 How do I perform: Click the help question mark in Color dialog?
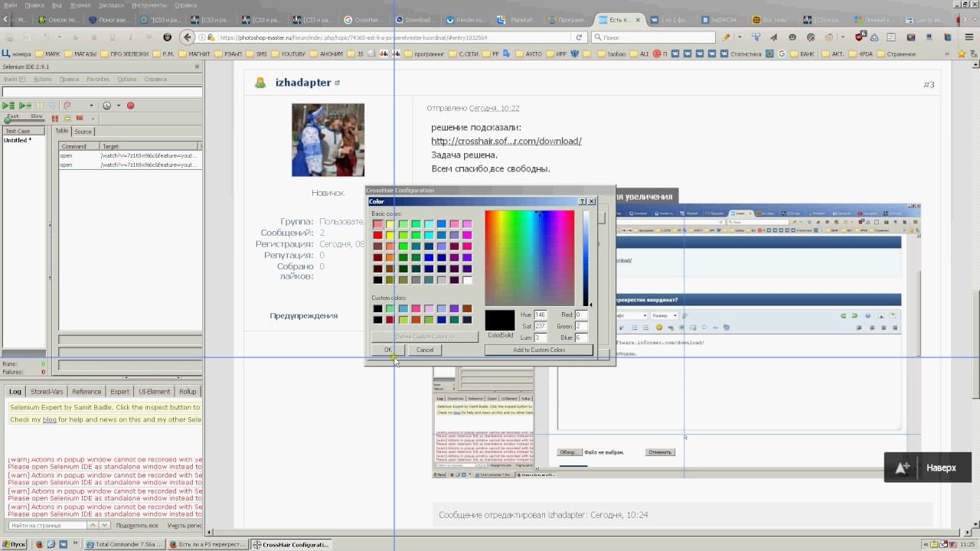point(582,201)
